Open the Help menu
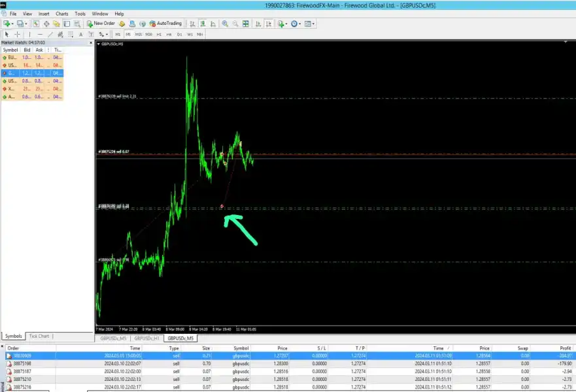The width and height of the screenshot is (576, 392). [119, 14]
